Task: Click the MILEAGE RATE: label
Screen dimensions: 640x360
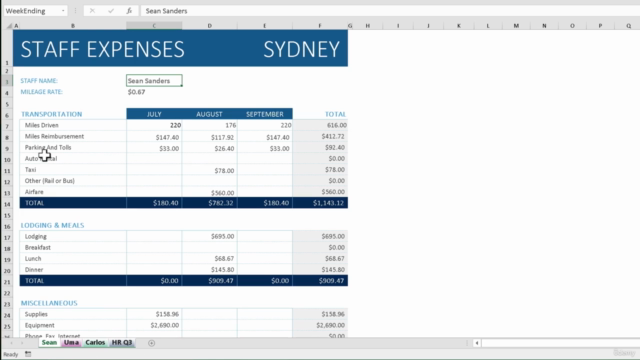Action: pyautogui.click(x=41, y=92)
